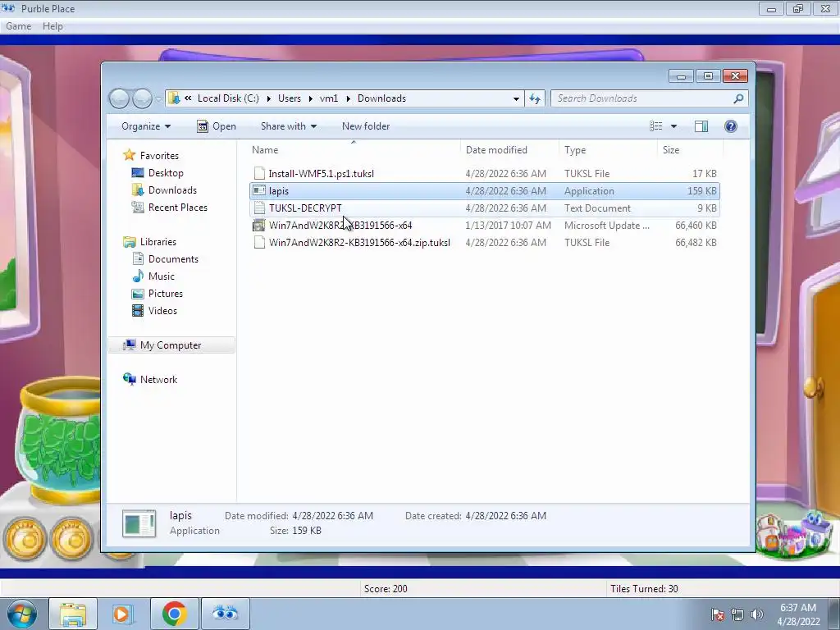Viewport: 840px width, 630px height.
Task: Click the volume speaker tray icon
Action: point(757,614)
